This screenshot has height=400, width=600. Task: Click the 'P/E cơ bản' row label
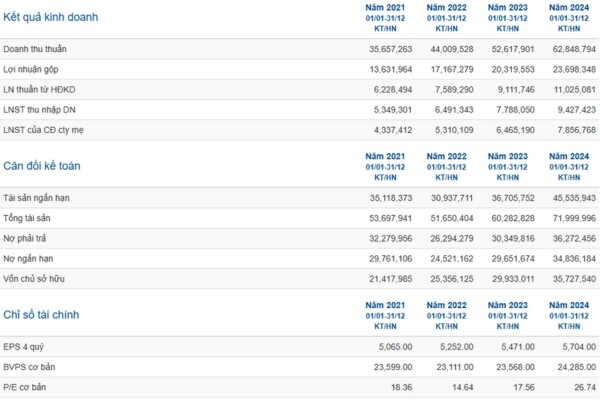[26, 386]
